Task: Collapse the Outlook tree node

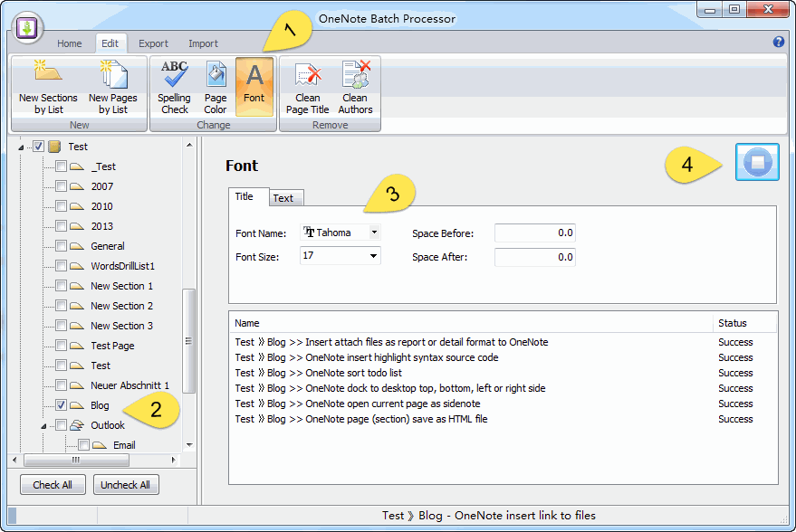Action: pos(43,426)
